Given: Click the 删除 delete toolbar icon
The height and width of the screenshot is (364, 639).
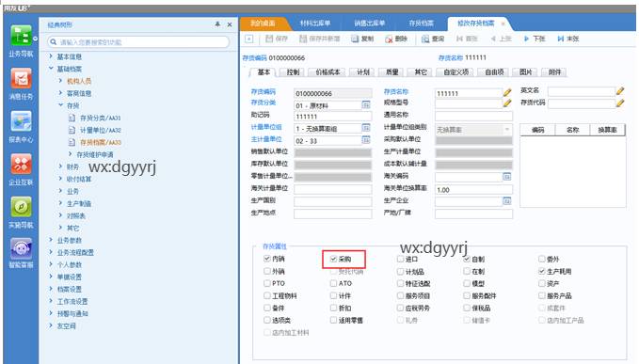Looking at the screenshot, I should click(389, 39).
